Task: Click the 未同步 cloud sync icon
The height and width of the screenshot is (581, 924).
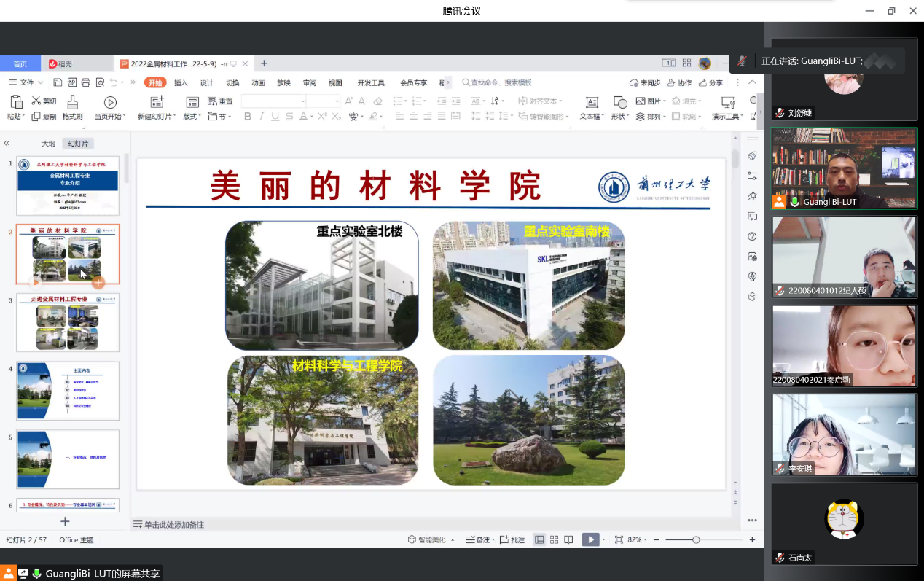Action: tap(645, 83)
